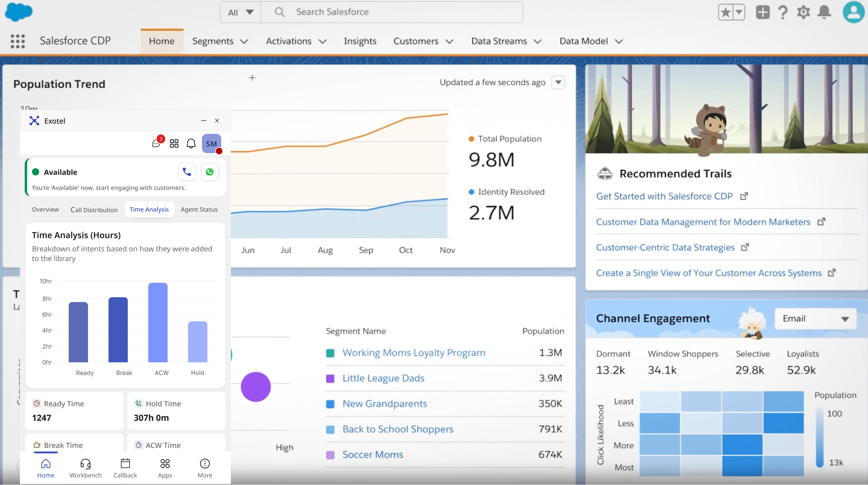Image resolution: width=868 pixels, height=485 pixels.
Task: Click the ACW bar in chart
Action: coord(158,323)
